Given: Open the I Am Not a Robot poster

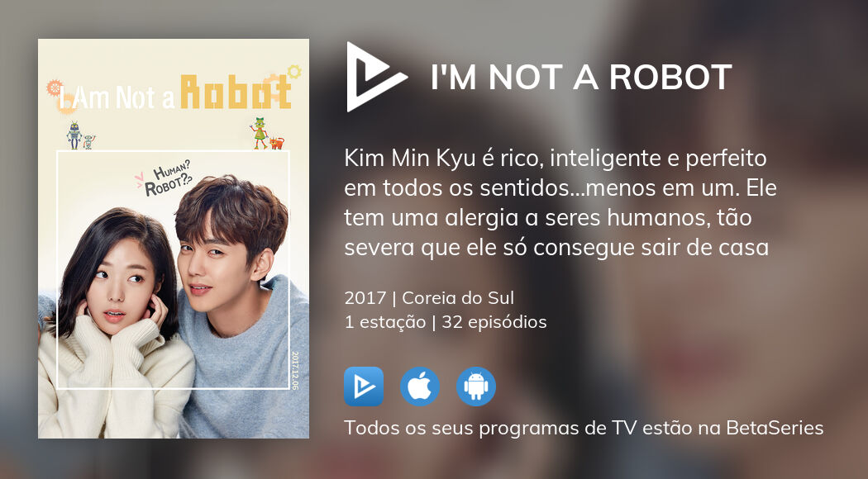Looking at the screenshot, I should pos(174,239).
